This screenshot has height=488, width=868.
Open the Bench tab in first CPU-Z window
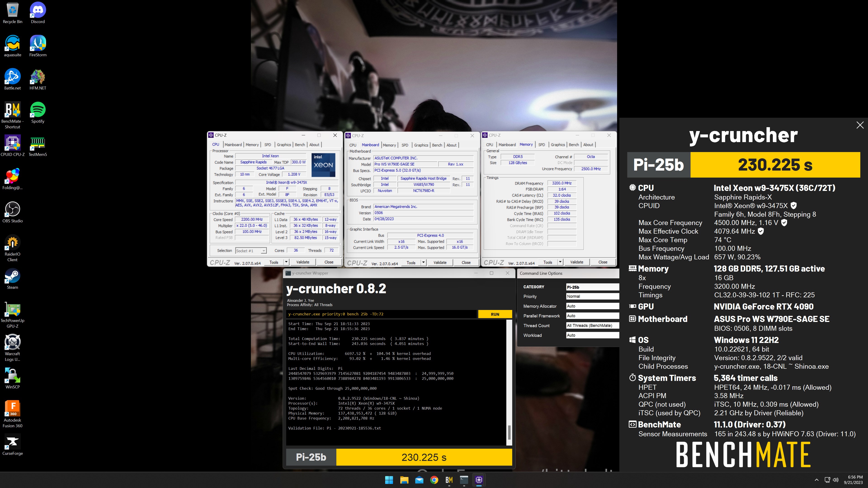coord(300,145)
